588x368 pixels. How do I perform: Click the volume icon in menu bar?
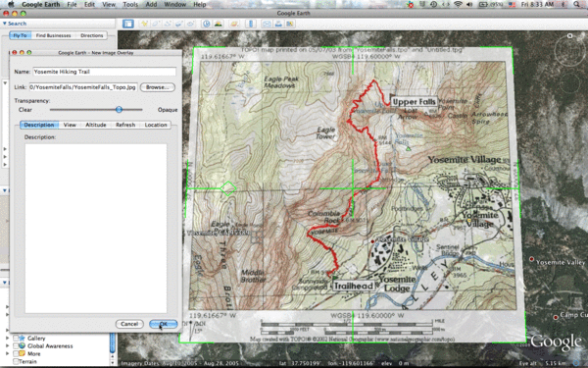[x=469, y=4]
